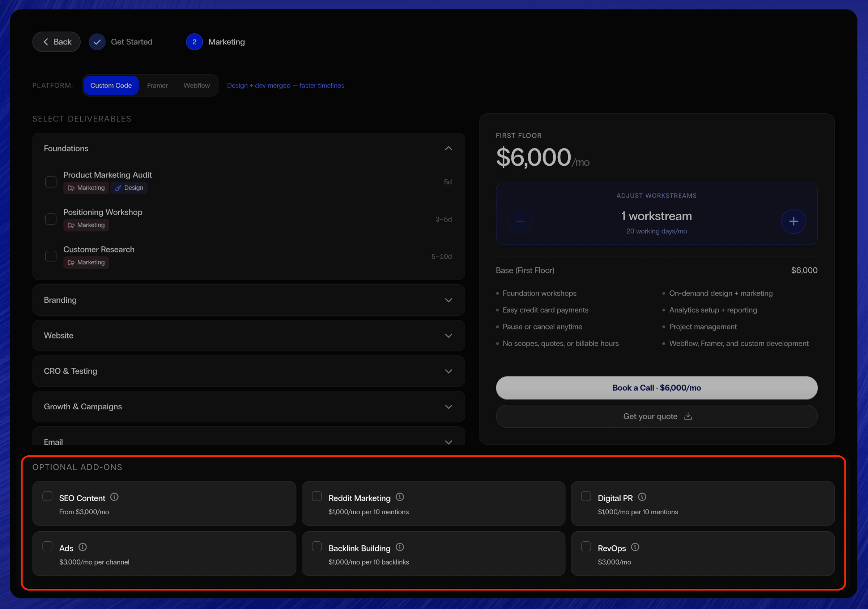
Task: Click the Get Started checkmark step icon
Action: 97,42
